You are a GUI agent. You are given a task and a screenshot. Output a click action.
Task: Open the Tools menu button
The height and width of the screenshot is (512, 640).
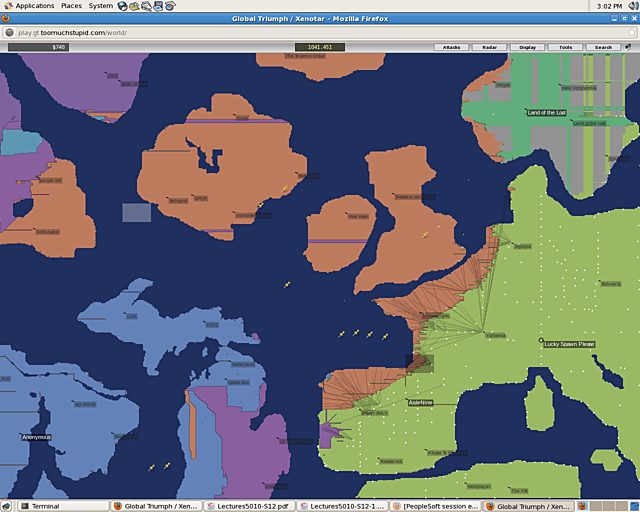pyautogui.click(x=565, y=47)
